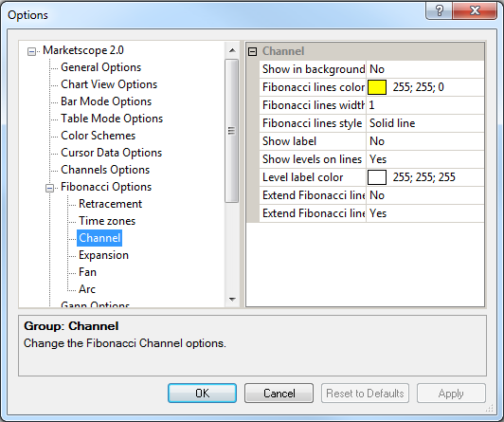The height and width of the screenshot is (422, 504).
Task: Collapse the Channel property group
Action: point(253,51)
